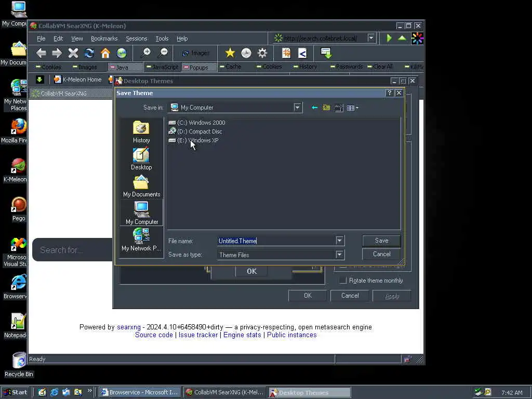Click the globe icon in K-Meleon toolbar
532x399 pixels.
click(x=122, y=53)
